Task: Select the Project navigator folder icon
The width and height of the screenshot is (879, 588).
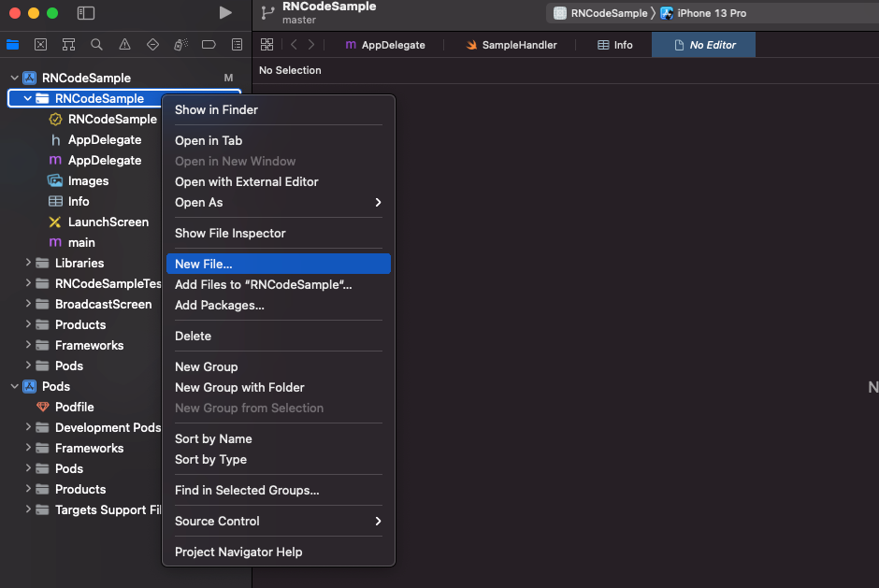Action: point(13,44)
